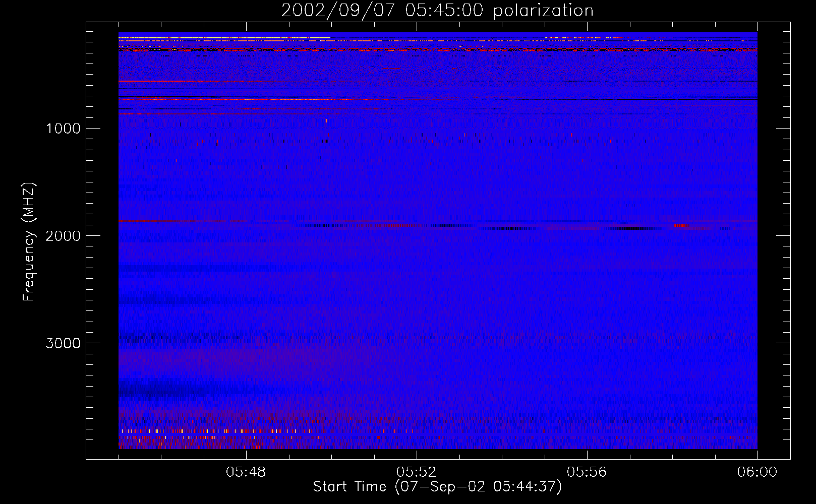Select the '1000' frequency axis label
The height and width of the screenshot is (504, 816).
tap(63, 129)
